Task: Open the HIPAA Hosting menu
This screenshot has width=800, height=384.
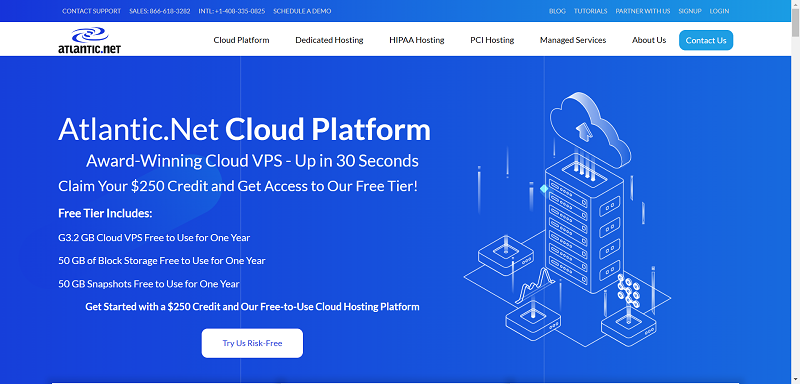Action: coord(416,40)
